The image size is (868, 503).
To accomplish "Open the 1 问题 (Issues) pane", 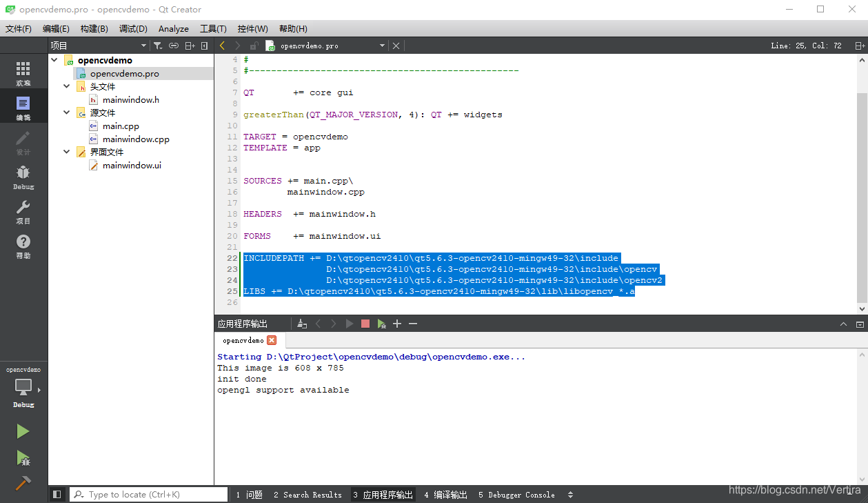I will pyautogui.click(x=249, y=494).
